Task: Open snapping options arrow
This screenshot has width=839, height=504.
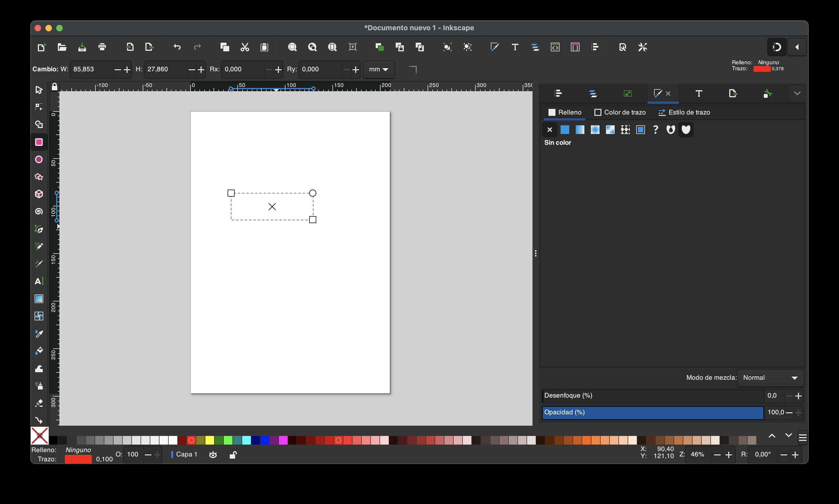Action: point(797,47)
